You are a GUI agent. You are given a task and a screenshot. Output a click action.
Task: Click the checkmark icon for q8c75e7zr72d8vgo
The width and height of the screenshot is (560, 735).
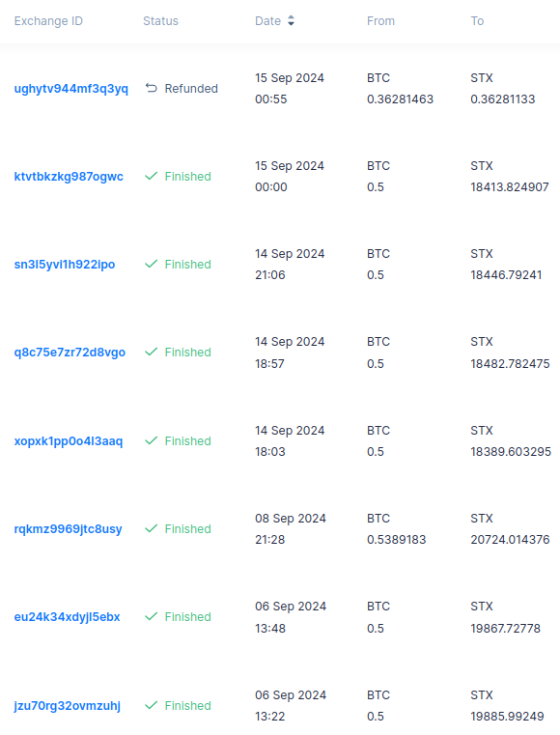pos(151,352)
